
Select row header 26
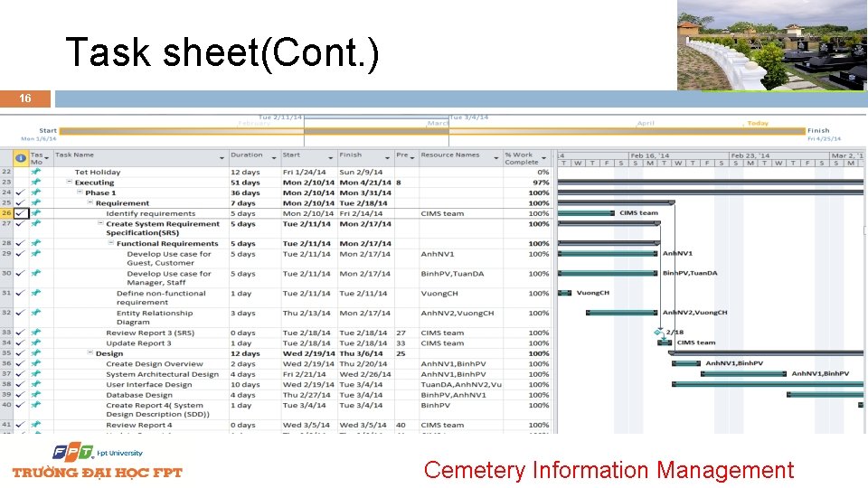tap(6, 213)
